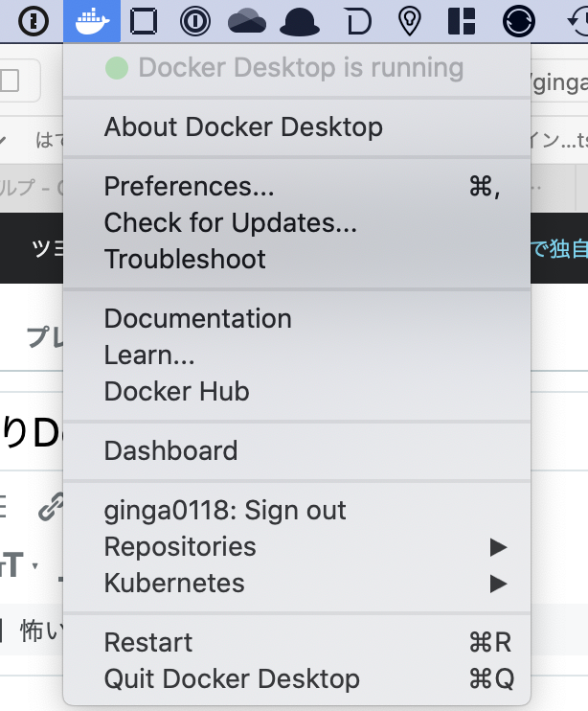Select Check for Updates…
Viewport: 588px width, 711px height.
297,222
